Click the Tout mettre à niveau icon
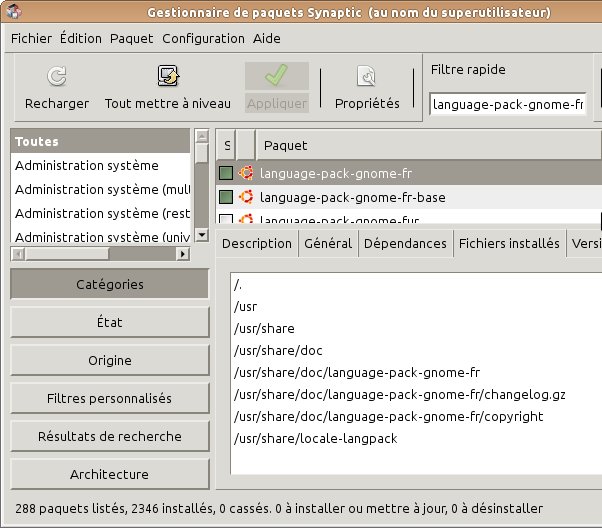The image size is (602, 528). 168,76
